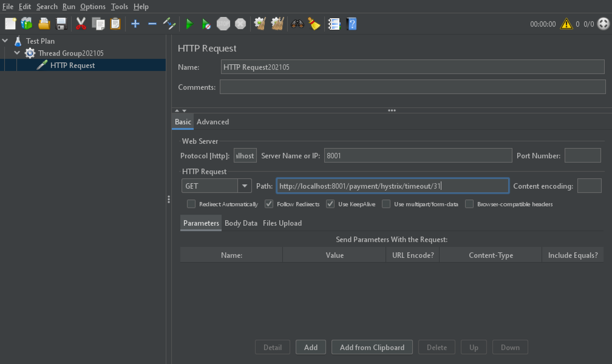
Task: Toggle Use KeepAlive checkbox
Action: (x=330, y=204)
